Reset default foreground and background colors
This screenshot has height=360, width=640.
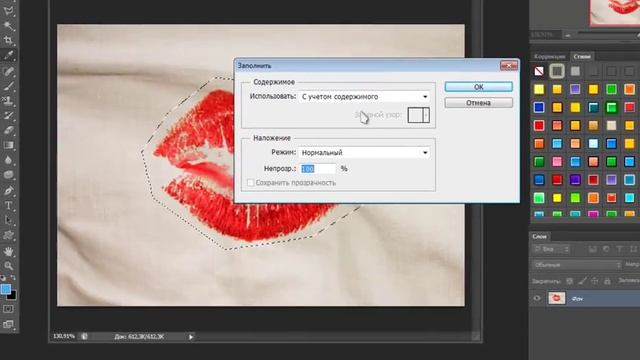3,278
